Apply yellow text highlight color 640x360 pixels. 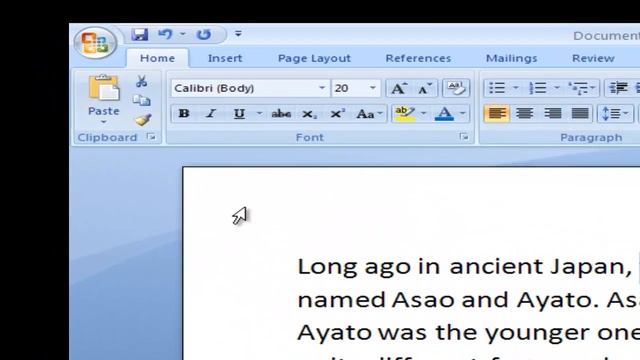pos(405,113)
